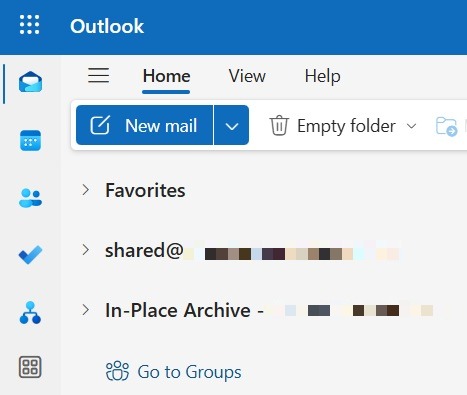
Task: Click the Outlook title text
Action: [107, 26]
